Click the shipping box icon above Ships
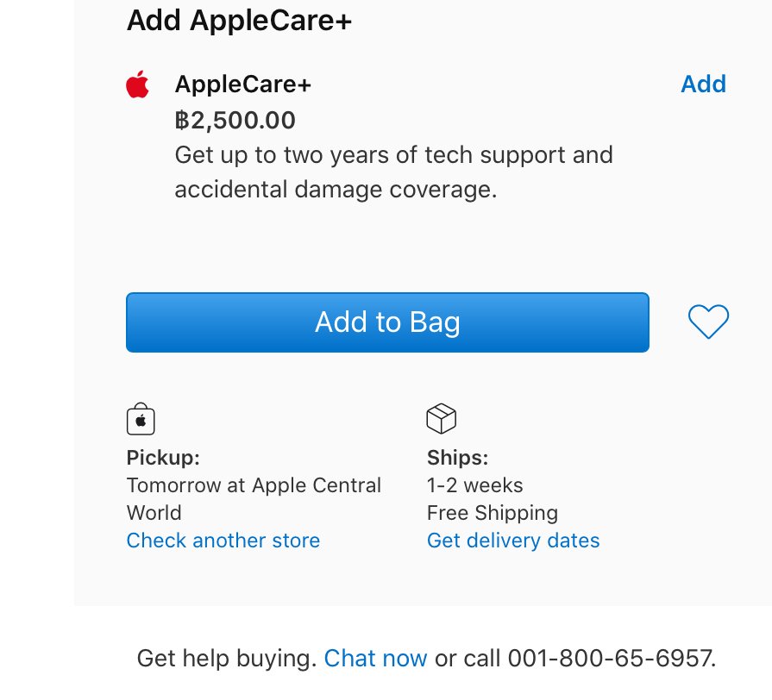 pos(441,419)
